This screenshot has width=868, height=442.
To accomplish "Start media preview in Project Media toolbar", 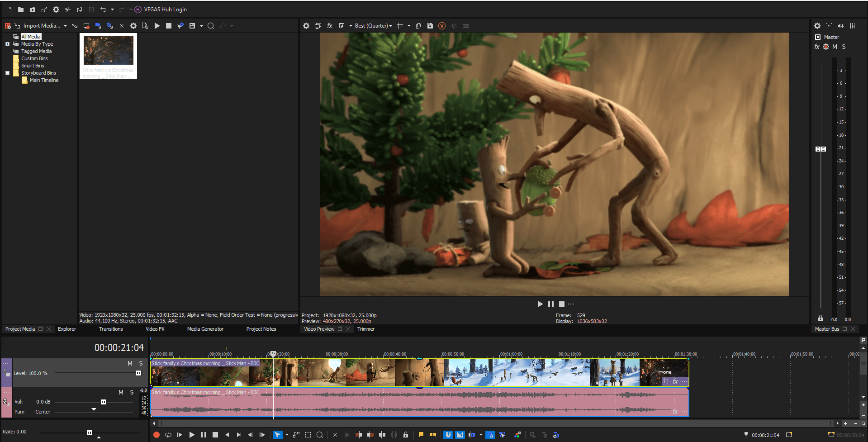I will coord(157,26).
